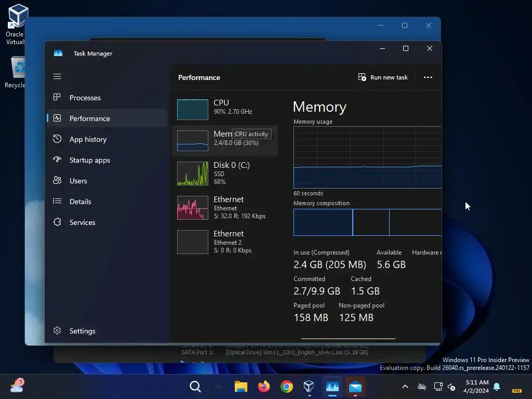Click the "60 seconds" graph label

[308, 193]
